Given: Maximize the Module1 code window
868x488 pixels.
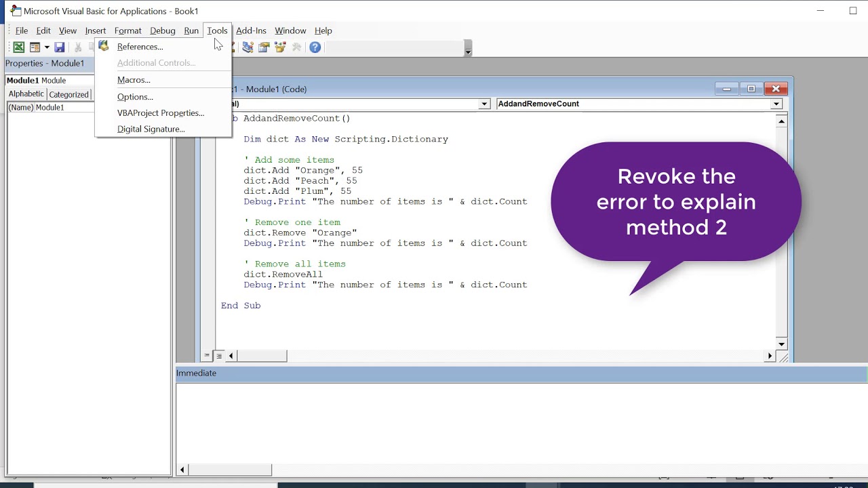Looking at the screenshot, I should (x=751, y=89).
